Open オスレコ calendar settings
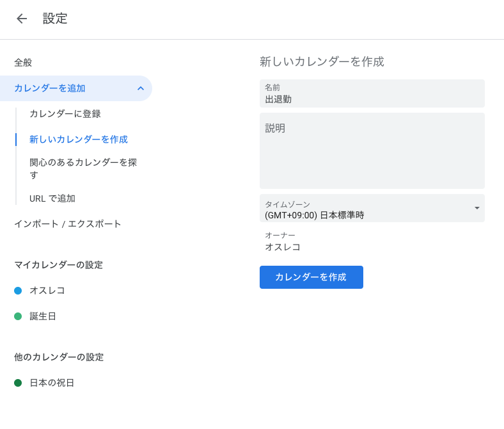This screenshot has width=504, height=429. 47,291
